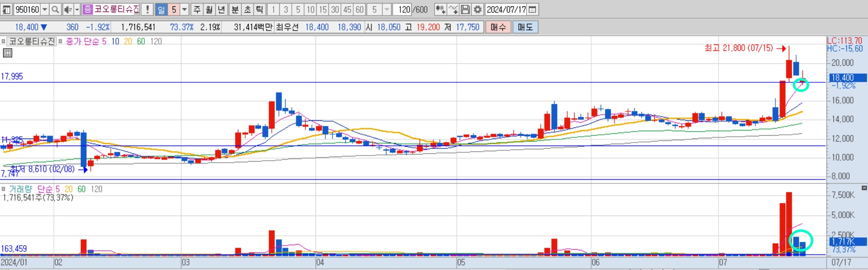This screenshot has height=270, width=868.
Task: Select the minute 분 period button
Action: coord(235,9)
